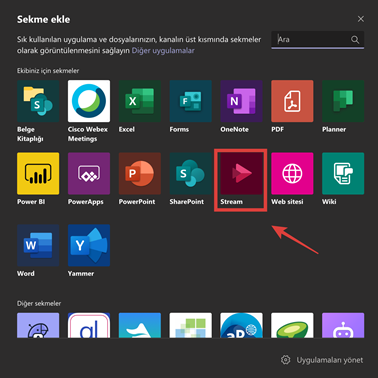Image resolution: width=378 pixels, height=378 pixels.
Task: Close the Sekme ekle dialog
Action: [361, 19]
